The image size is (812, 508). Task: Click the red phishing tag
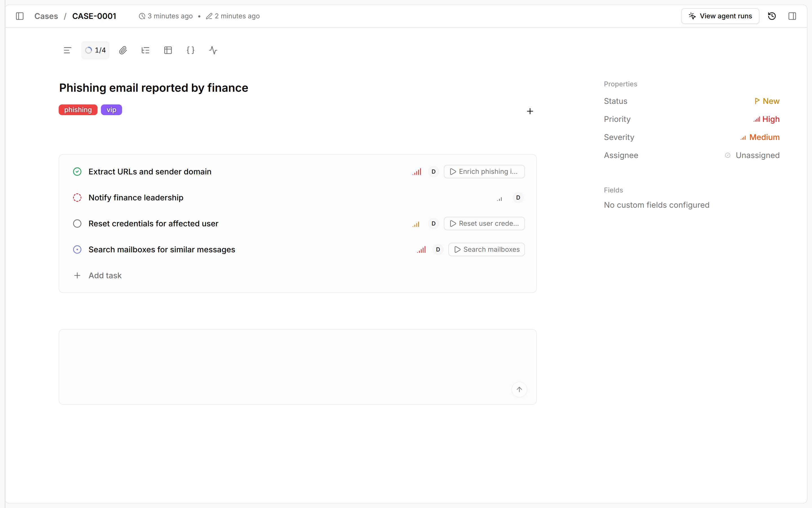coord(78,110)
